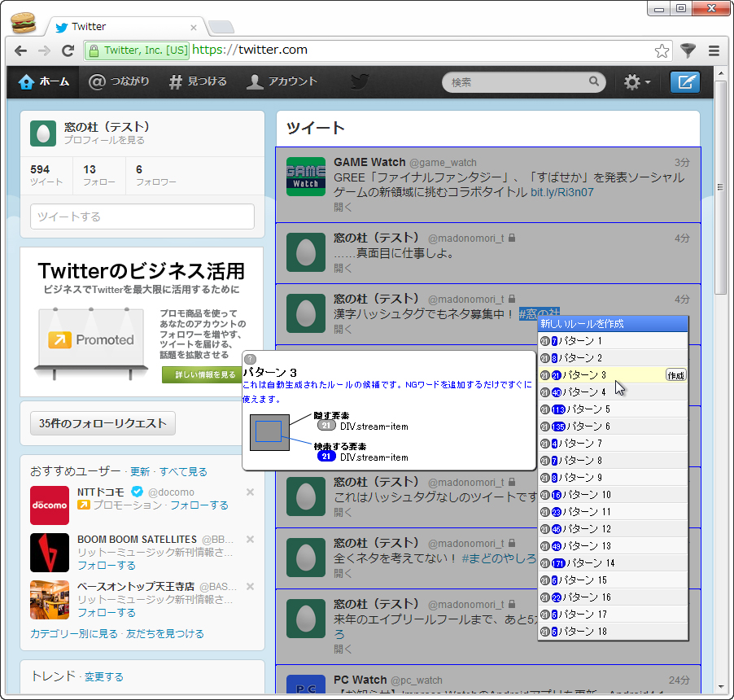Click the Twitter, Inc. [US] security badge
Image resolution: width=734 pixels, height=700 pixels.
click(x=138, y=50)
